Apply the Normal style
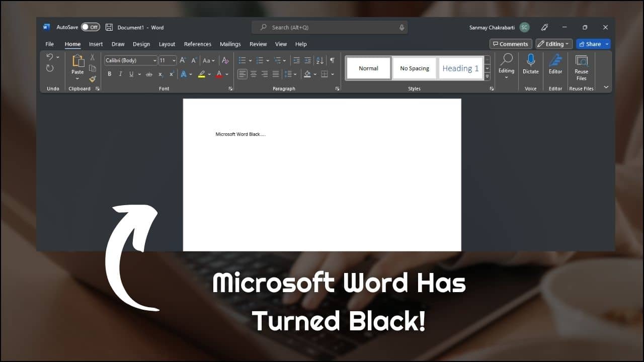Viewport: 644px width, 362px height. click(x=368, y=68)
